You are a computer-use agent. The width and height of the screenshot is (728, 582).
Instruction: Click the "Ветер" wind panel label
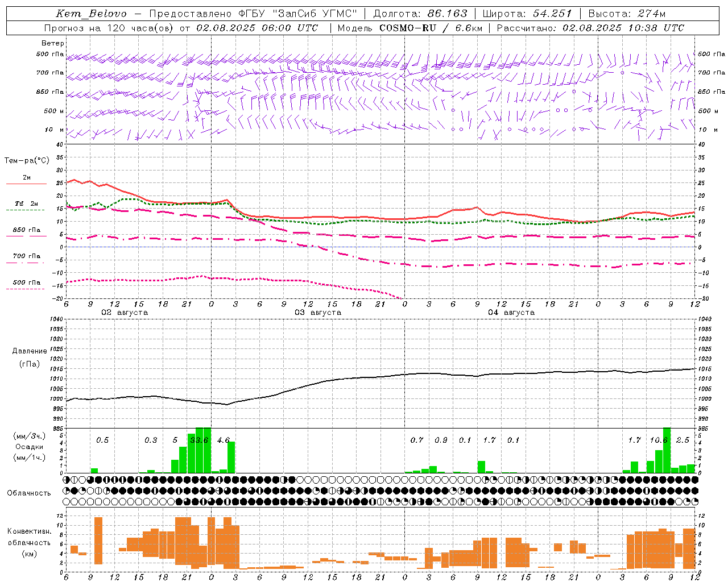[53, 43]
